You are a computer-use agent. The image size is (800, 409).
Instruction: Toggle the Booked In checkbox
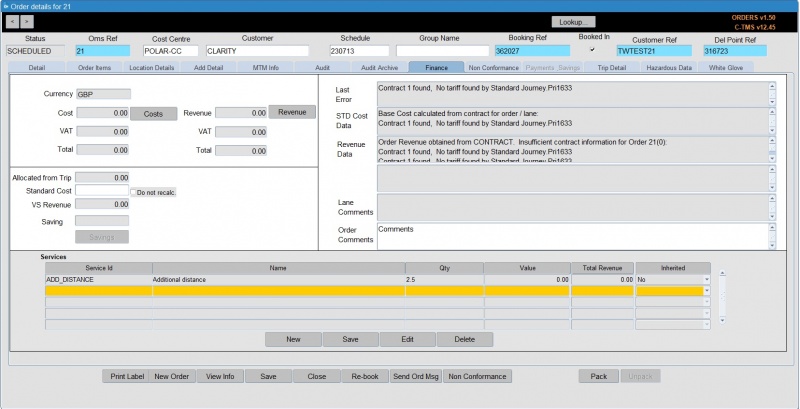[x=592, y=49]
